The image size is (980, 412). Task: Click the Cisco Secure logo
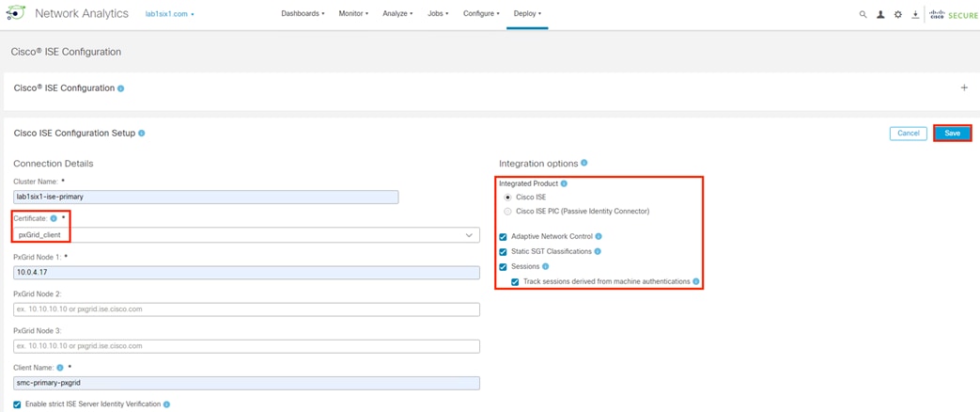pyautogui.click(x=953, y=14)
